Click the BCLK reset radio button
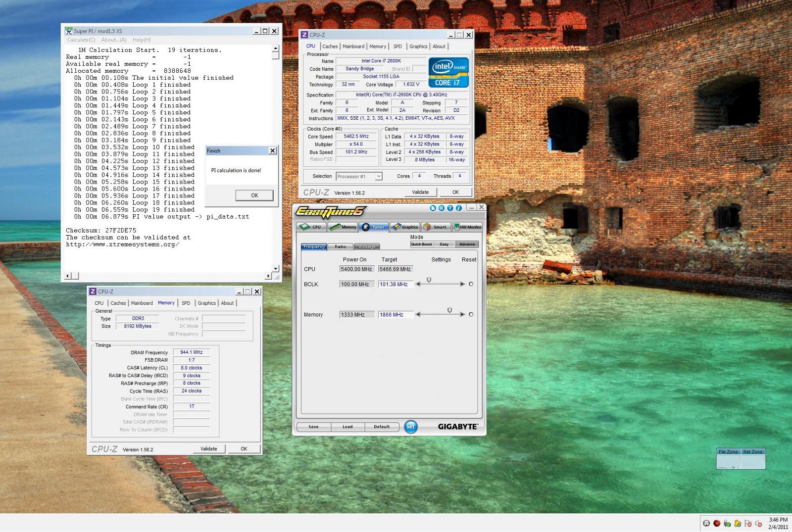 click(471, 284)
